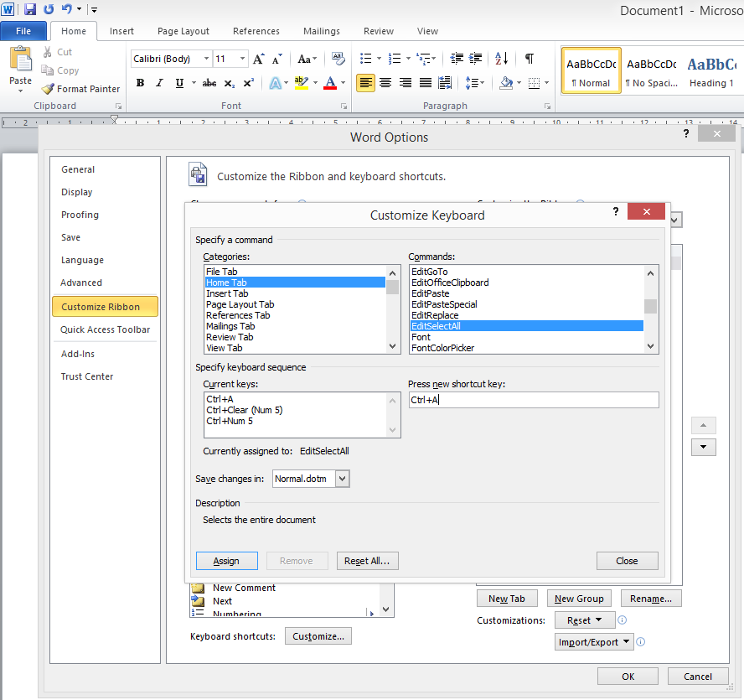The image size is (744, 700).
Task: Click the Grow Font icon
Action: 259,59
